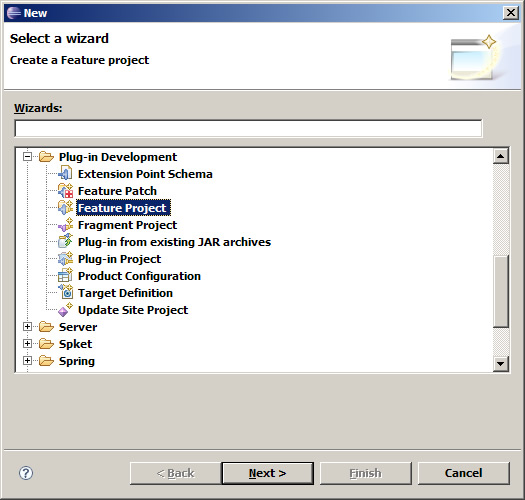
Task: Collapse the Plug-in Development folder
Action: 27,156
